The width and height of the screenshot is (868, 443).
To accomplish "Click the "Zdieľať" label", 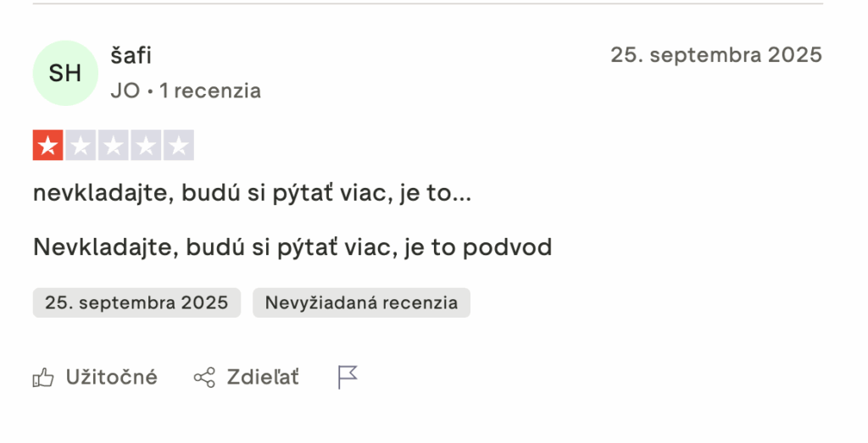I will pyautogui.click(x=263, y=378).
